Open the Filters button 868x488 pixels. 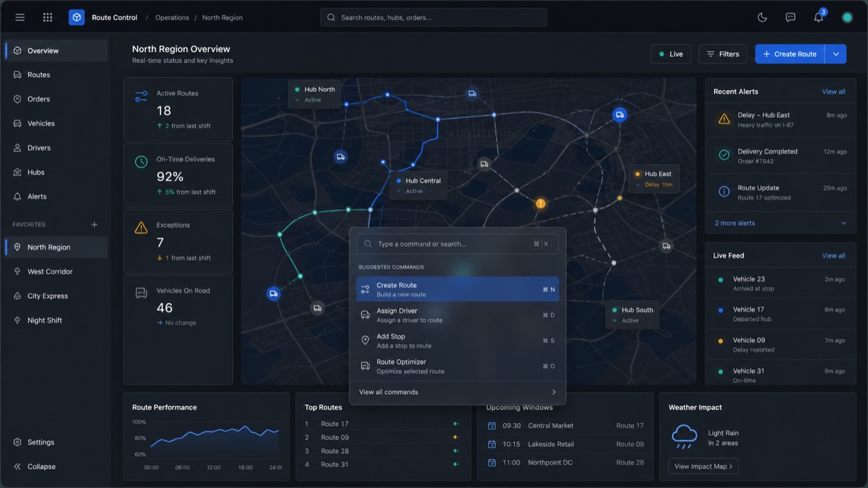pos(723,54)
